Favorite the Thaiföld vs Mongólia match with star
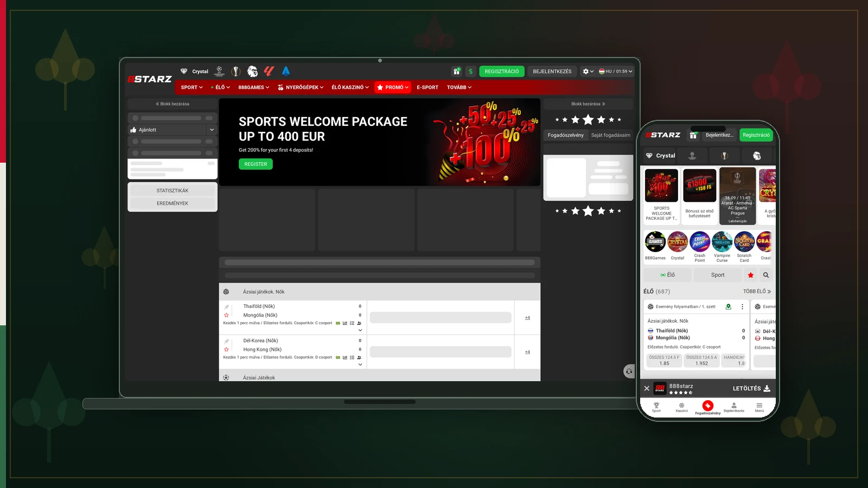 point(227,315)
